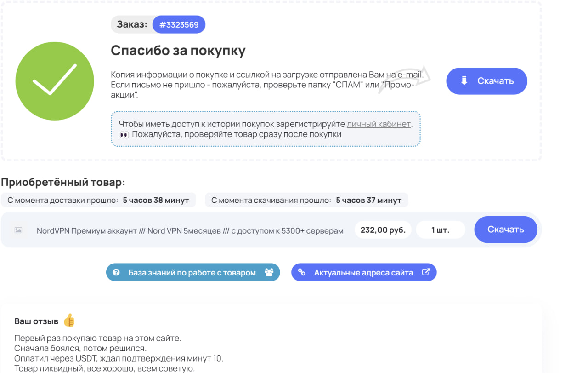Click the download time badge showing 5 часов 37 минут
588x373 pixels.
click(x=306, y=200)
